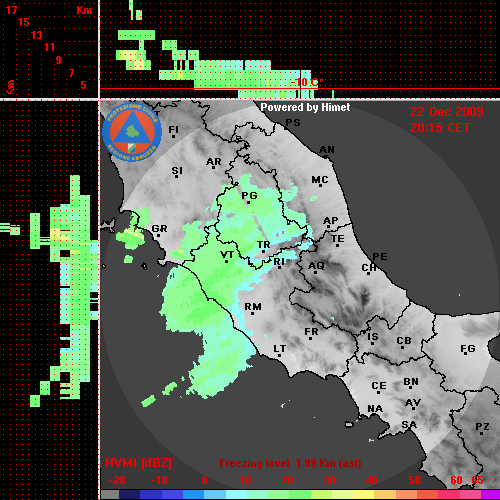Click the date '22 Dec 2009'

[447, 112]
